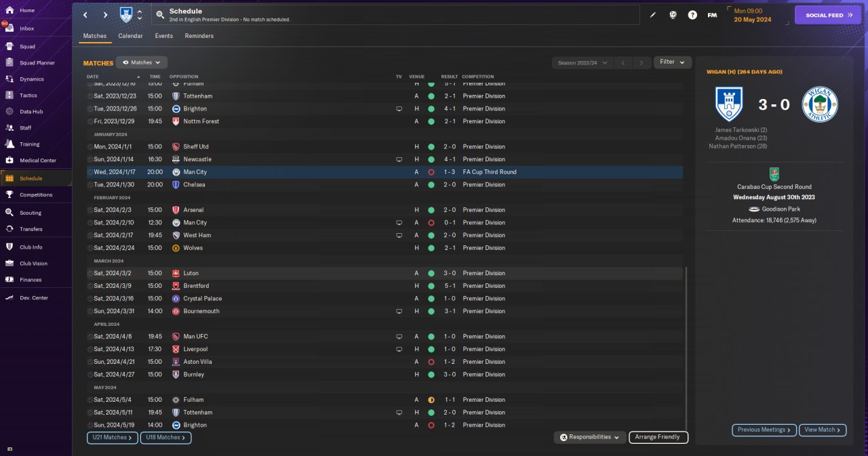
Task: Click the Social Feed button
Action: point(827,15)
